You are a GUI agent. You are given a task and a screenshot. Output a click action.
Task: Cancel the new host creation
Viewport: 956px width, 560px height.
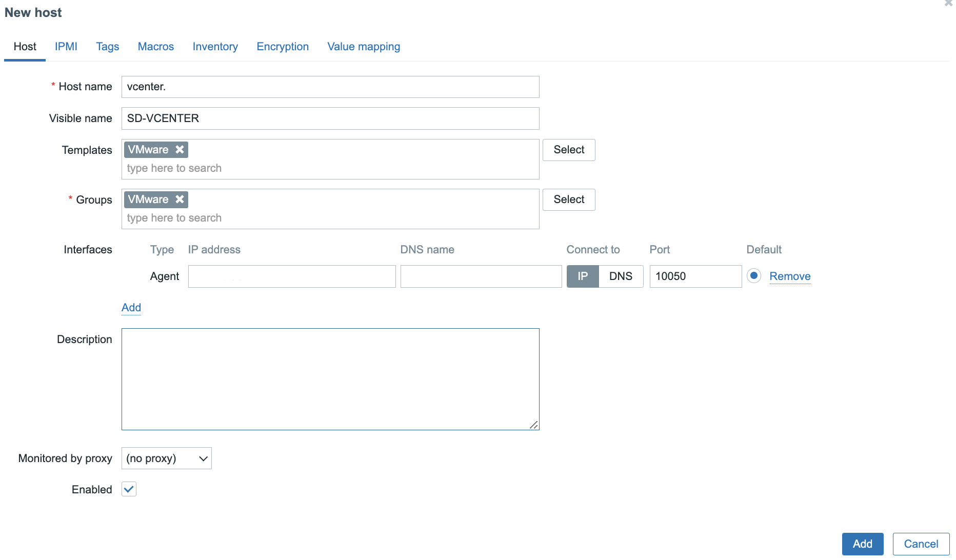point(921,544)
